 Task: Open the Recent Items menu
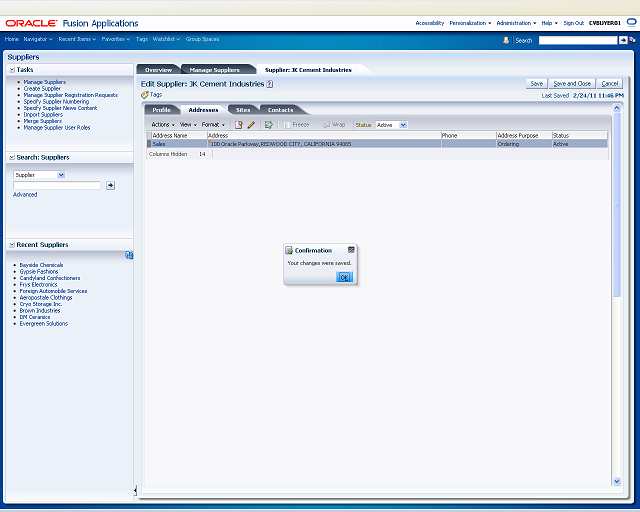click(x=77, y=39)
